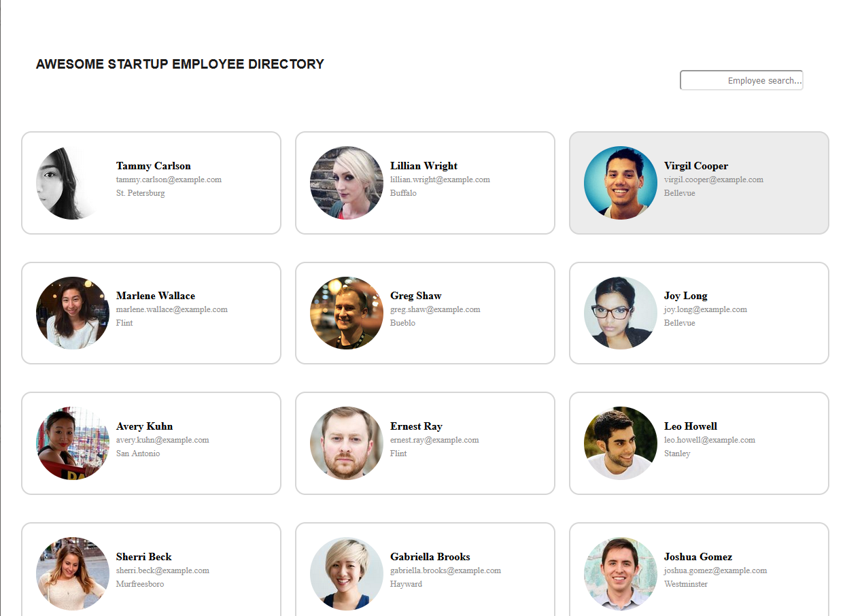
Task: Select Virgil Cooper's profile photo
Action: point(621,183)
